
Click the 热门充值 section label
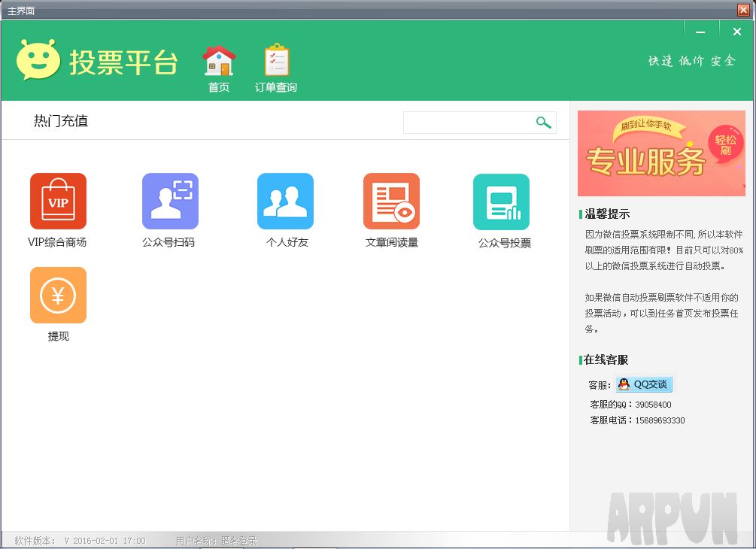[62, 121]
